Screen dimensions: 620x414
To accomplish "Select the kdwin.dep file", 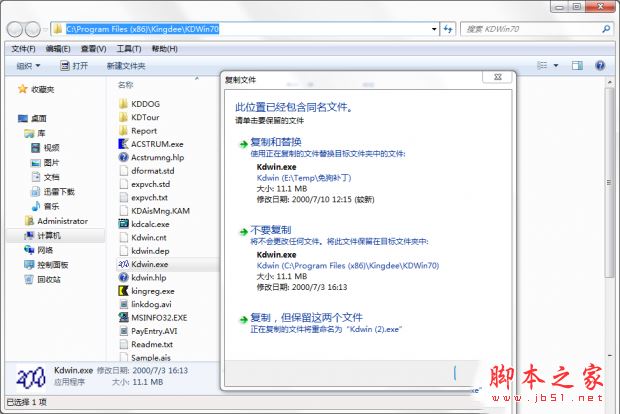I will click(144, 251).
